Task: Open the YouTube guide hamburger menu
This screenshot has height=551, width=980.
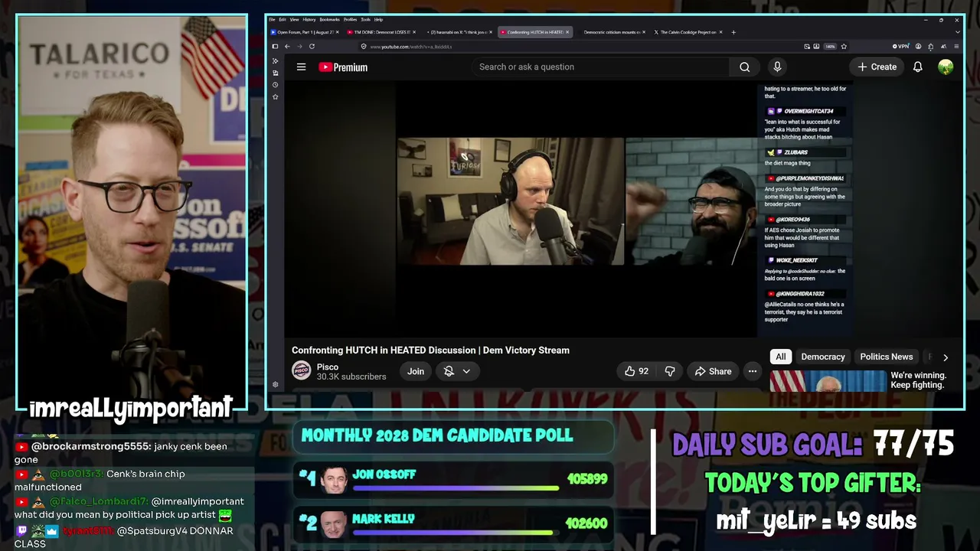Action: pyautogui.click(x=301, y=67)
